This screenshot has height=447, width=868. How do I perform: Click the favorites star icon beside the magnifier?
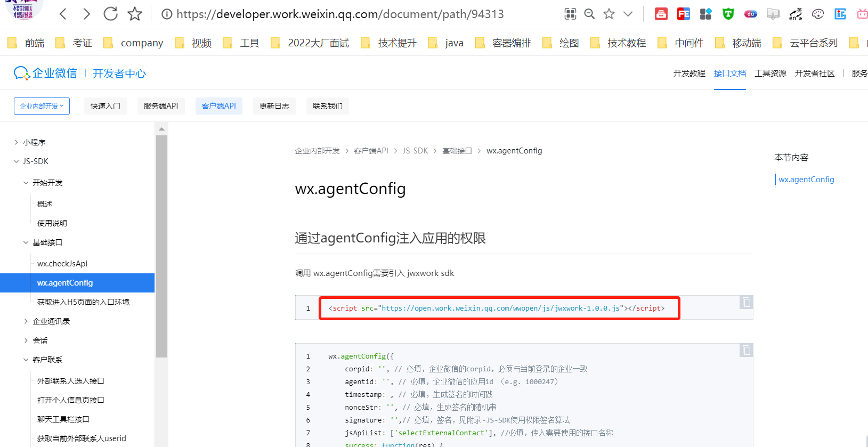pyautogui.click(x=609, y=14)
